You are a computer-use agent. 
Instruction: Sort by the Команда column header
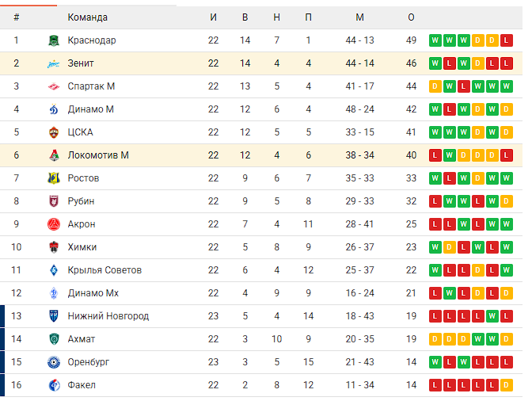pyautogui.click(x=88, y=17)
